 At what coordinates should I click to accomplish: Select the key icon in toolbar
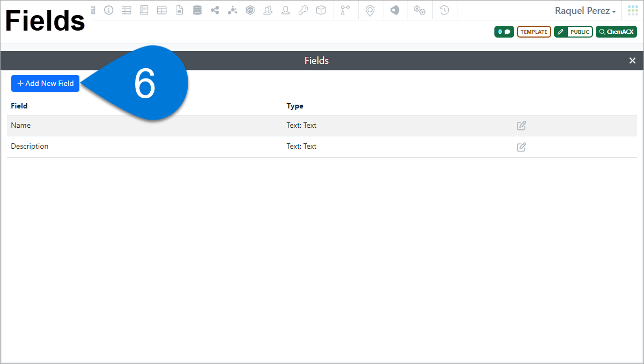304,10
